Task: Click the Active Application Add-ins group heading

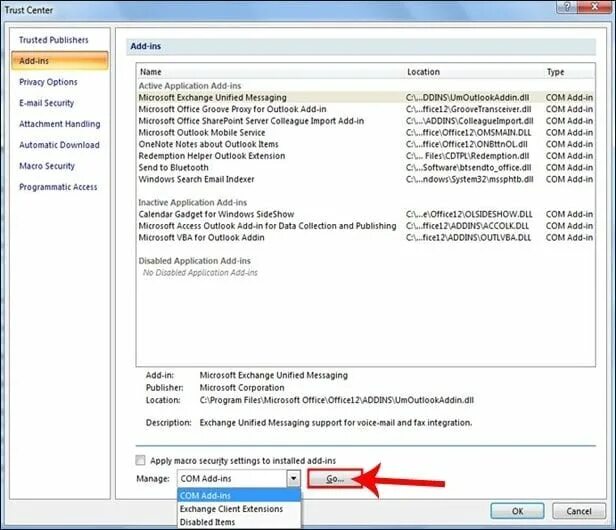Action: [190, 86]
